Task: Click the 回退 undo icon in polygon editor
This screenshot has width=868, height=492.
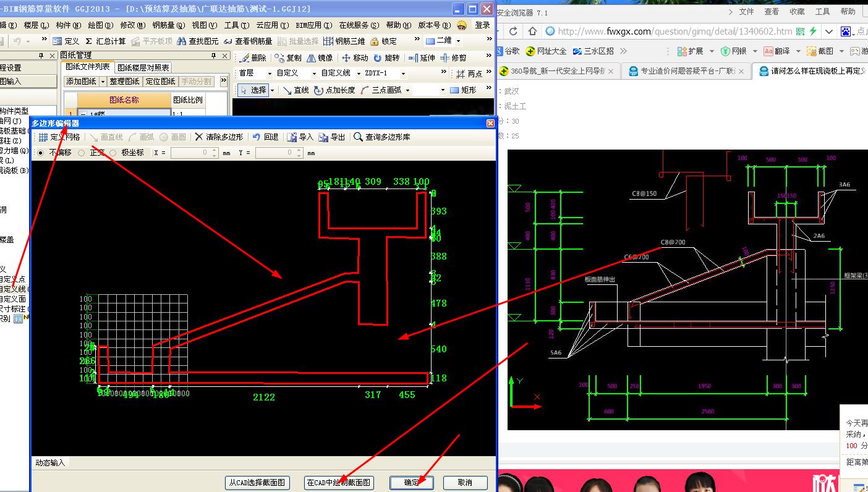Action: pos(265,137)
